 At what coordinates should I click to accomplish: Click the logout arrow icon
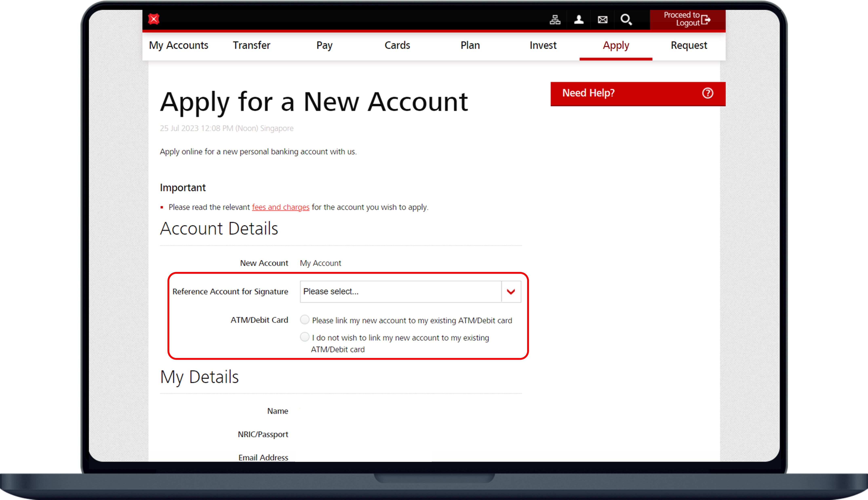[x=706, y=20]
